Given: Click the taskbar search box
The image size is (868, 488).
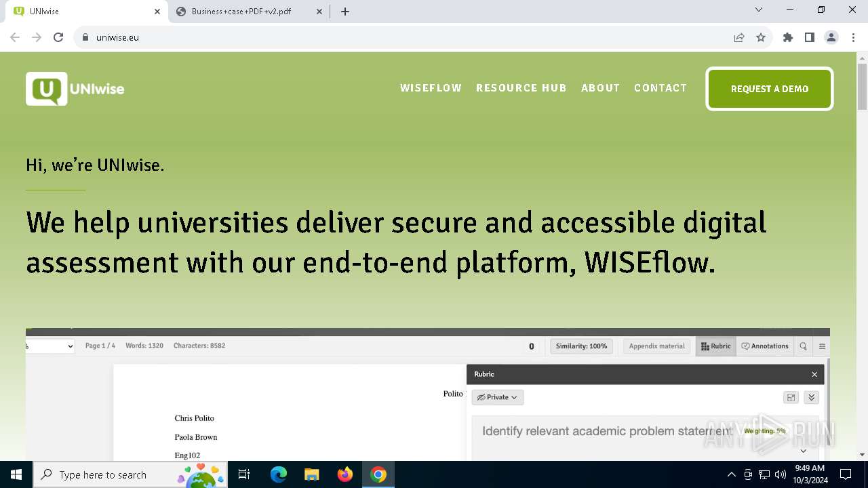Looking at the screenshot, I should click(132, 474).
